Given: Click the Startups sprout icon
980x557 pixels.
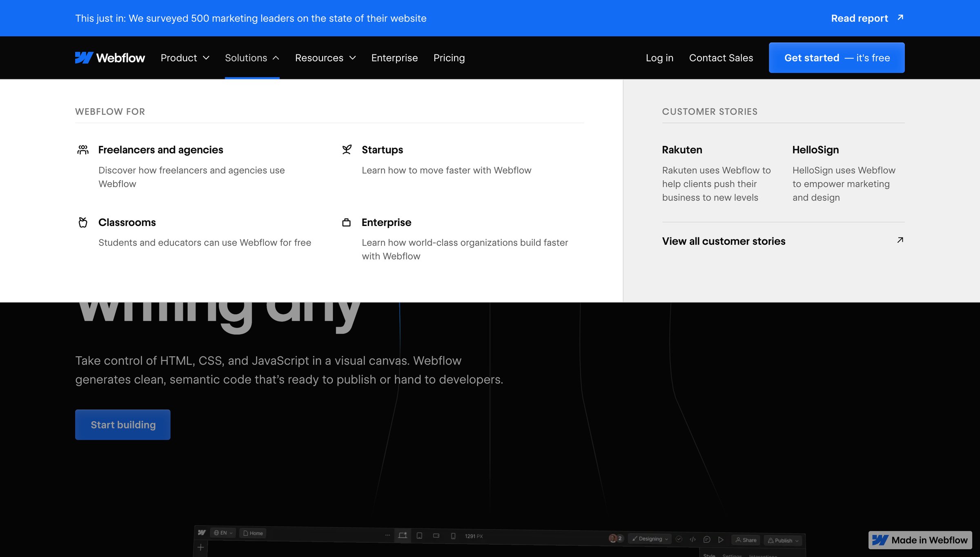Looking at the screenshot, I should [347, 150].
